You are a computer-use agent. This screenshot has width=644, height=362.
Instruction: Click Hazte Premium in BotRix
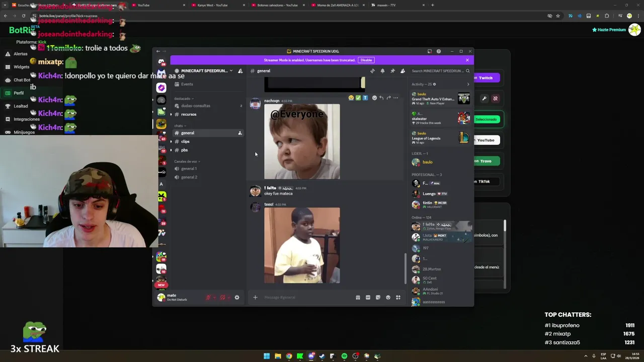[609, 30]
